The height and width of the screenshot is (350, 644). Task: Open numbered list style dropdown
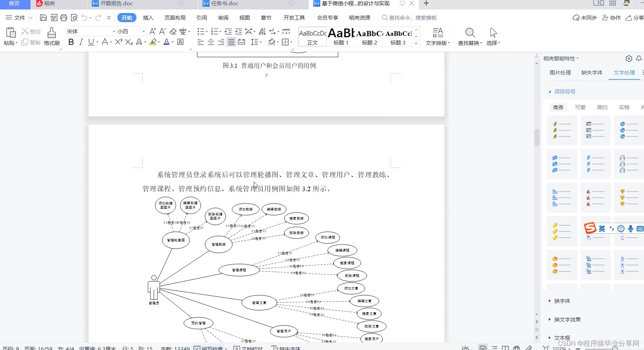[220, 31]
